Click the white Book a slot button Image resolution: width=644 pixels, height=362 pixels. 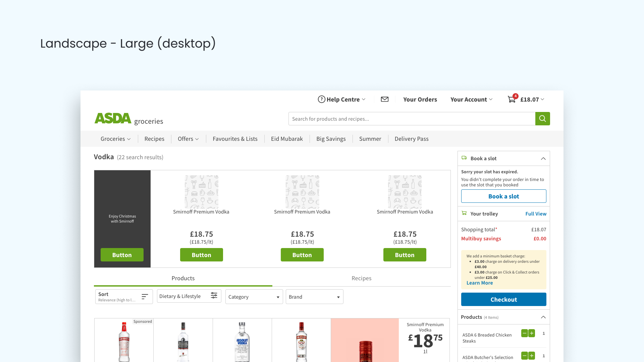(503, 196)
